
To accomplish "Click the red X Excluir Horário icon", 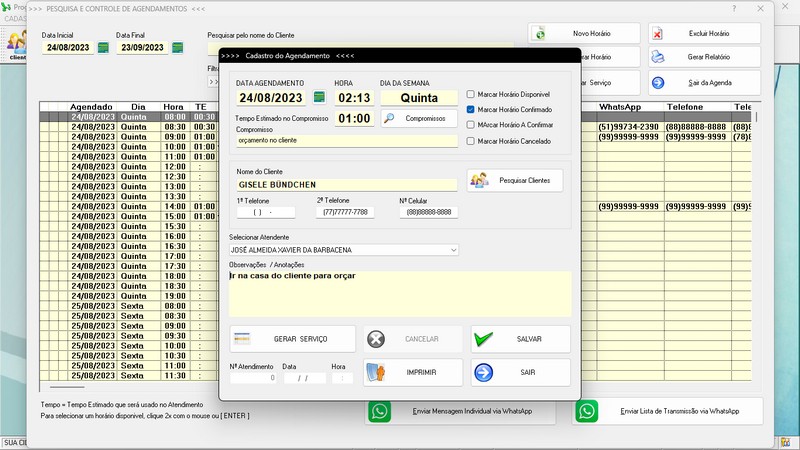I will (658, 34).
